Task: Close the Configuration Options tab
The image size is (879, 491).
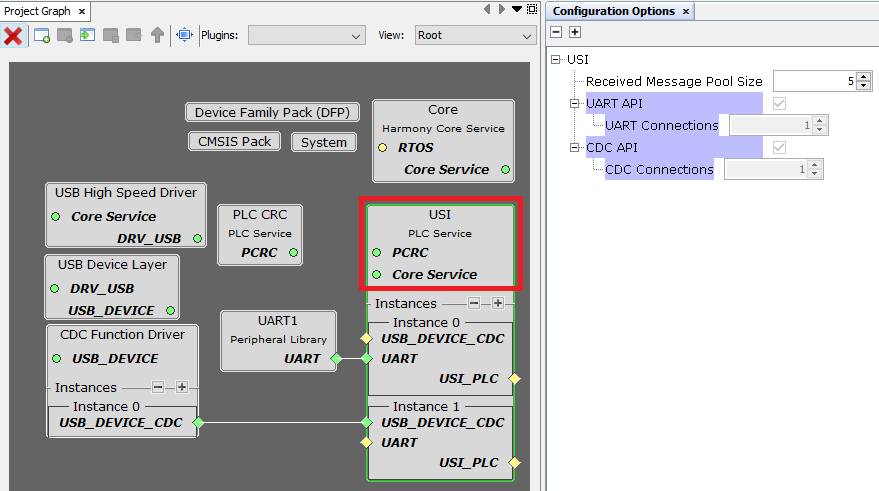Action: point(686,11)
